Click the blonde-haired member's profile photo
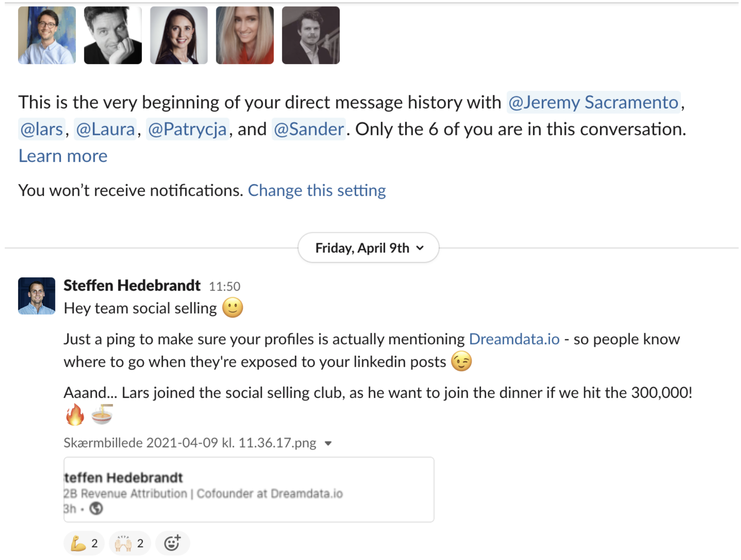741x560 pixels. (245, 35)
